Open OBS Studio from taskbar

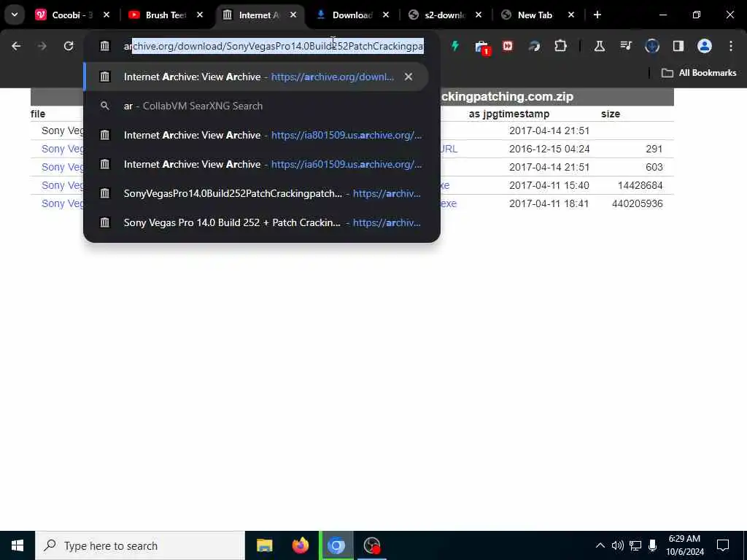[371, 545]
